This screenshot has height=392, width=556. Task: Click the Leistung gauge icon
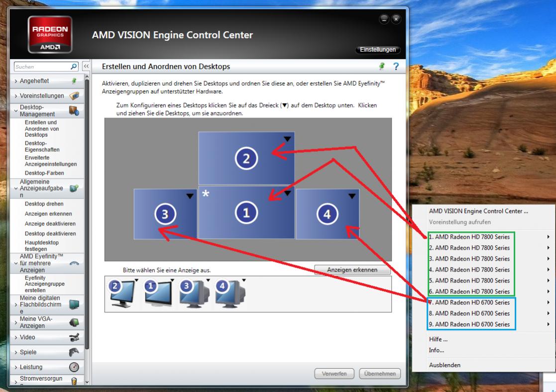[x=74, y=367]
